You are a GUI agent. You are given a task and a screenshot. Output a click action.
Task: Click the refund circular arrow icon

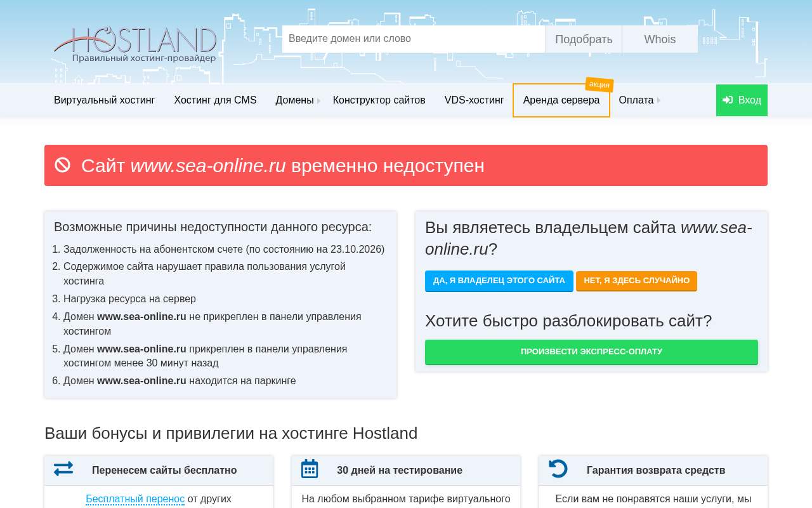pos(558,469)
